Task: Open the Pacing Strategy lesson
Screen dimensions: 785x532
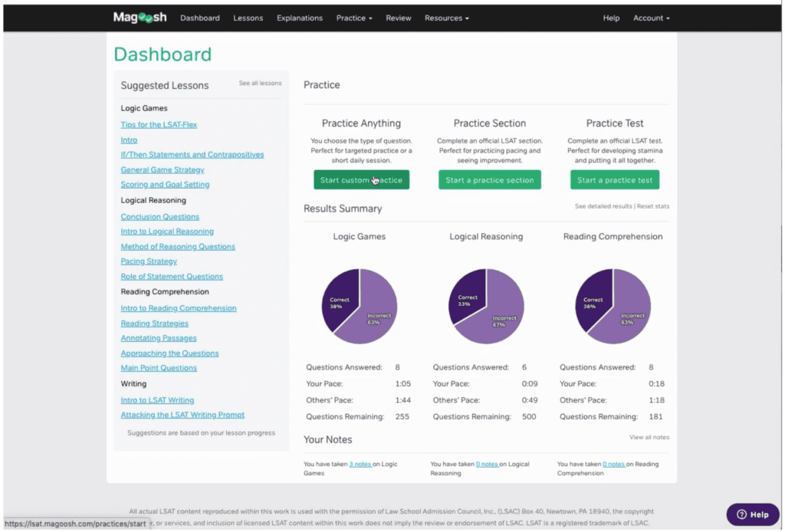Action: pyautogui.click(x=148, y=261)
